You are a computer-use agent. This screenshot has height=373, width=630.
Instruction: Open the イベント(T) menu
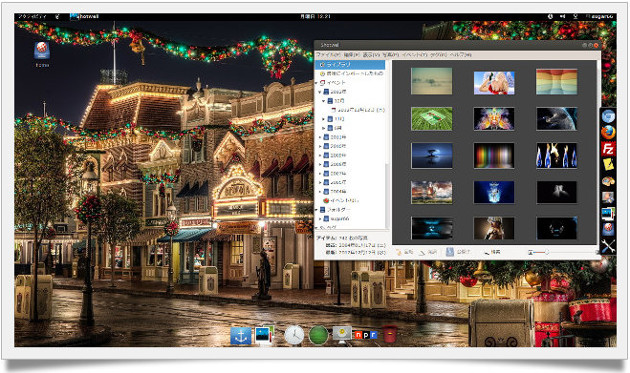(x=415, y=55)
